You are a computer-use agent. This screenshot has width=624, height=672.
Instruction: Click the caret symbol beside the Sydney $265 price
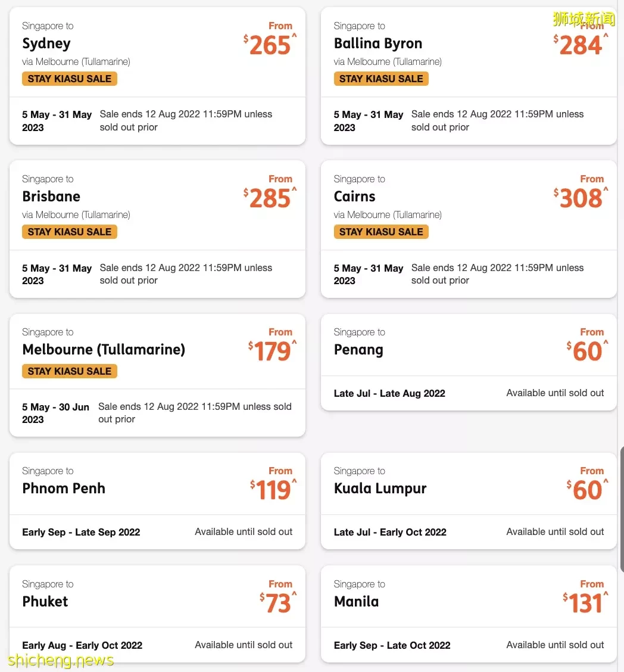pyautogui.click(x=294, y=36)
